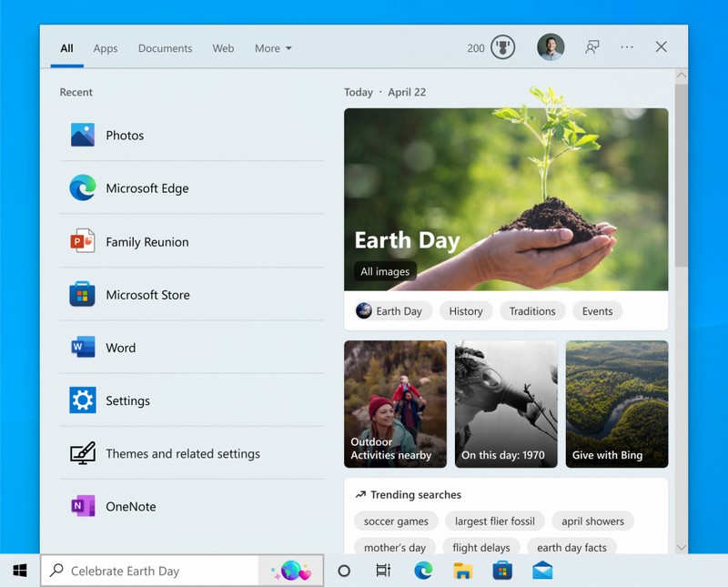Launch Microsoft Edge from recents

coord(149,188)
